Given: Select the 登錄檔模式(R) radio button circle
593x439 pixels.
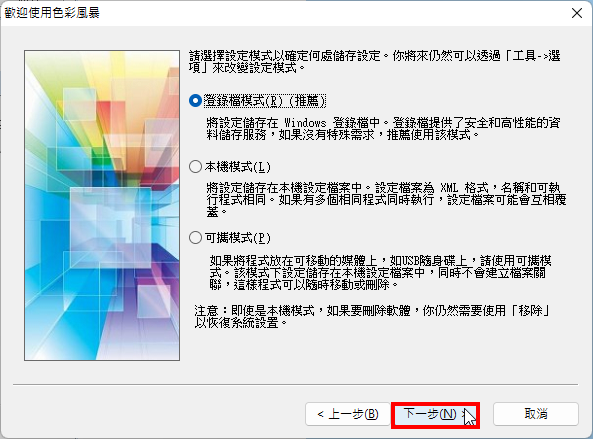Looking at the screenshot, I should [x=195, y=101].
